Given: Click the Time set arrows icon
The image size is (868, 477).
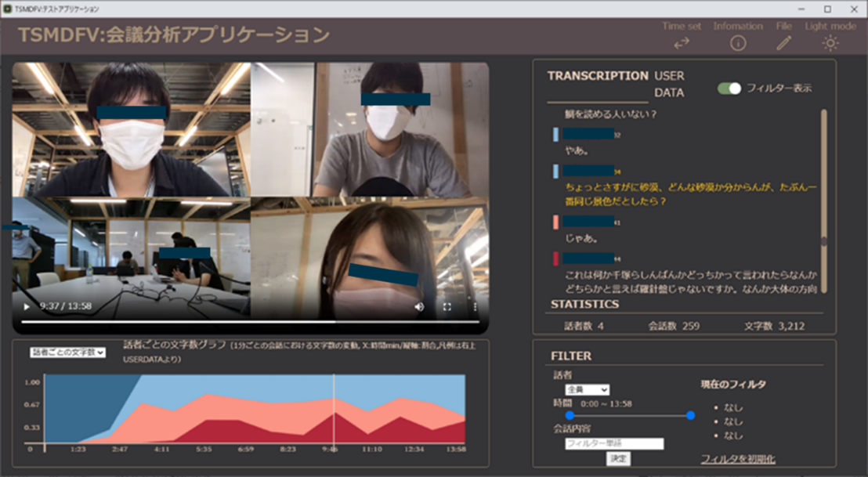Looking at the screenshot, I should (682, 44).
